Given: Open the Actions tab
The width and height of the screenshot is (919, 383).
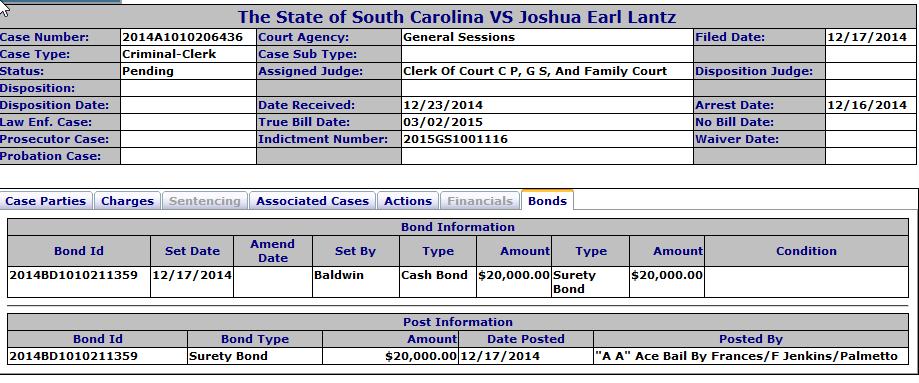Looking at the screenshot, I should 408,201.
